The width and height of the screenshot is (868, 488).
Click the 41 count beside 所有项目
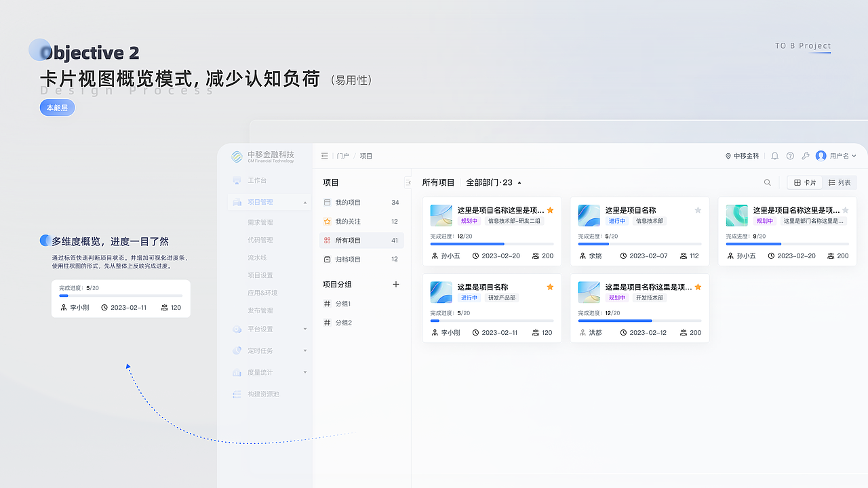[x=395, y=241]
